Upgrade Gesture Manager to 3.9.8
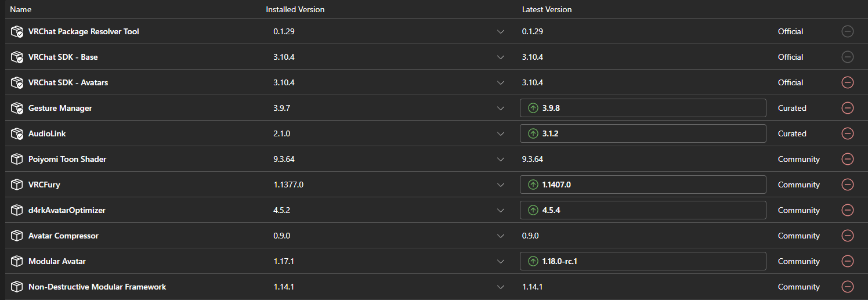This screenshot has width=868, height=300. tap(643, 108)
